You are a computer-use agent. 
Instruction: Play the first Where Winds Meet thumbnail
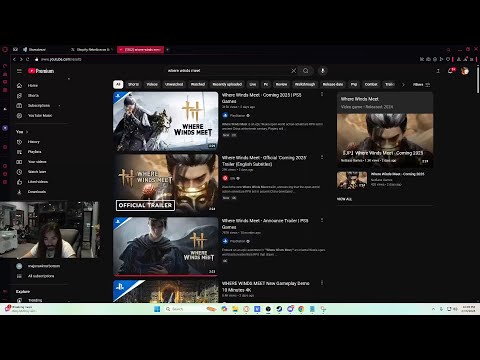[166, 121]
